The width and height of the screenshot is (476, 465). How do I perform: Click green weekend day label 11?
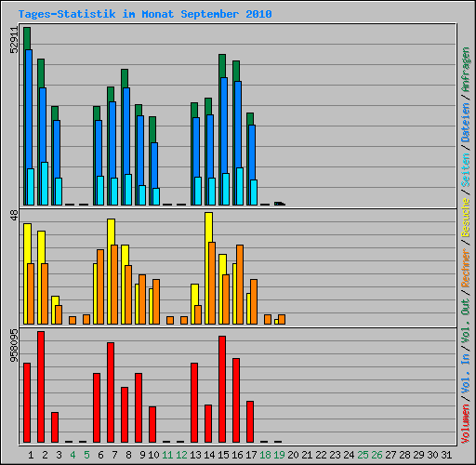(167, 455)
